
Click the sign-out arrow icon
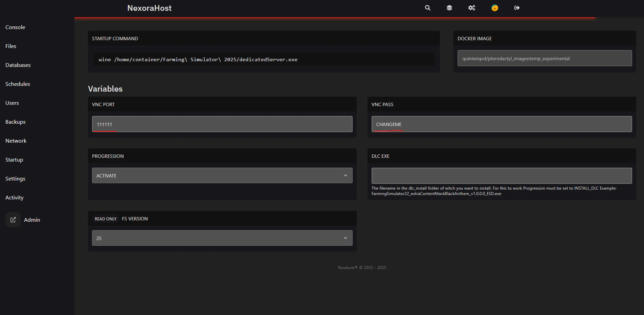click(x=517, y=8)
